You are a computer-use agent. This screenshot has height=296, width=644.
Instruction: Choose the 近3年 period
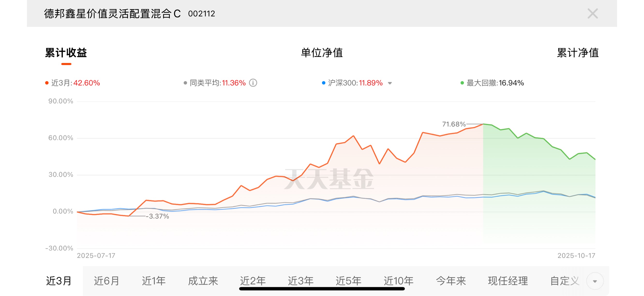click(x=300, y=281)
